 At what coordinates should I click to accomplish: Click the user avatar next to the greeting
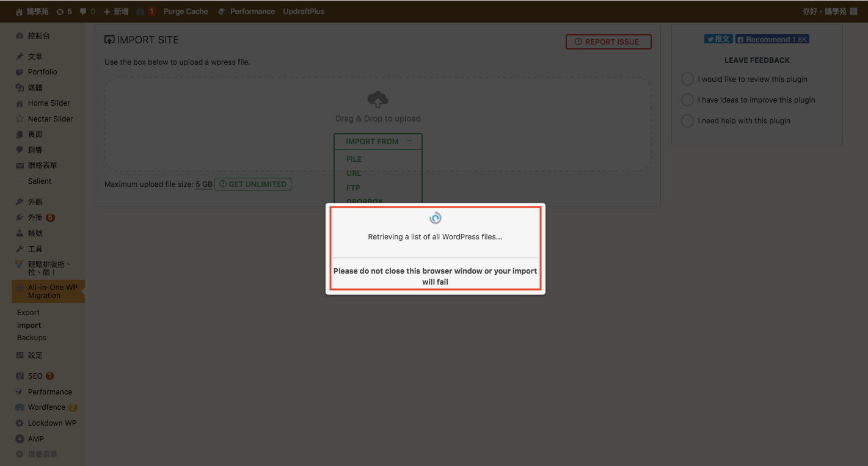point(853,12)
